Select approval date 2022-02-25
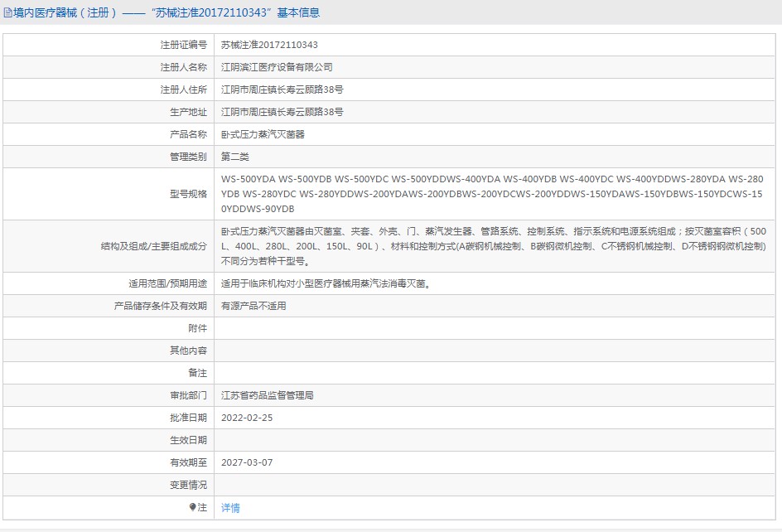The height and width of the screenshot is (532, 782). [x=247, y=418]
